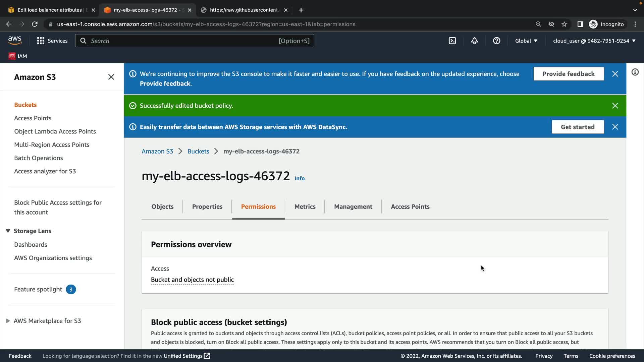Click the AWS logo home icon
The height and width of the screenshot is (362, 644).
coord(15,41)
